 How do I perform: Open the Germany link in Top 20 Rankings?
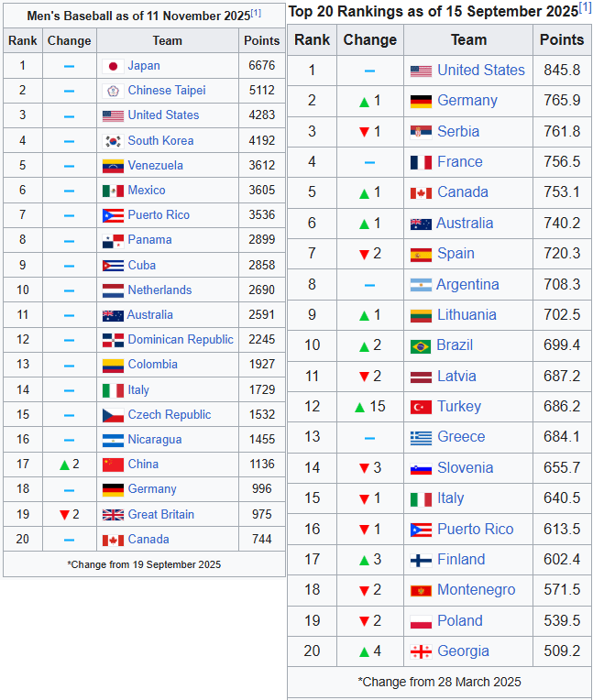coord(467,101)
